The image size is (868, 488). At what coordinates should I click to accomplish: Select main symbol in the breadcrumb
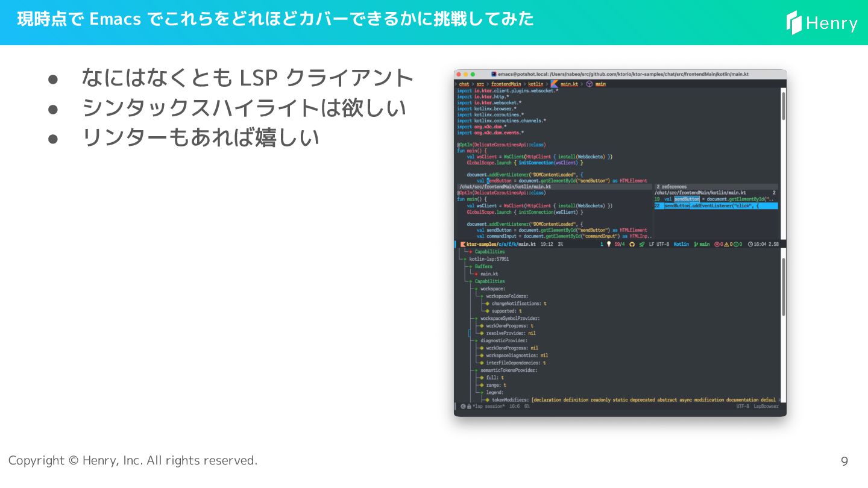click(x=600, y=84)
